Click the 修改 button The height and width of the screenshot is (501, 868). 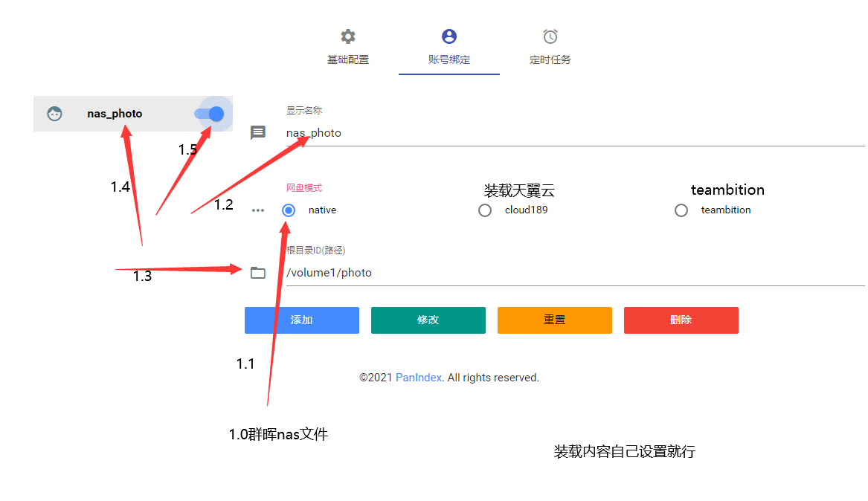[x=428, y=320]
